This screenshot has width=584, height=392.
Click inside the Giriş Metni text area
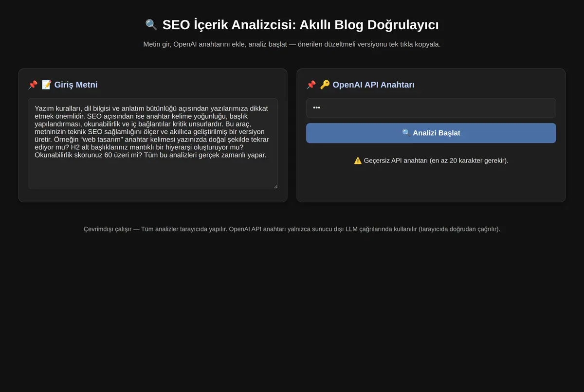pyautogui.click(x=153, y=143)
